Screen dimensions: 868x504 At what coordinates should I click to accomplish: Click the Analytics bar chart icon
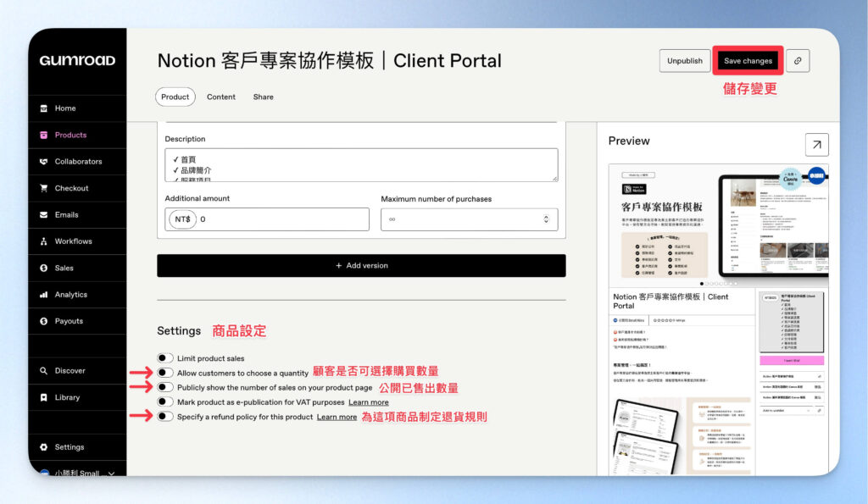(x=44, y=294)
